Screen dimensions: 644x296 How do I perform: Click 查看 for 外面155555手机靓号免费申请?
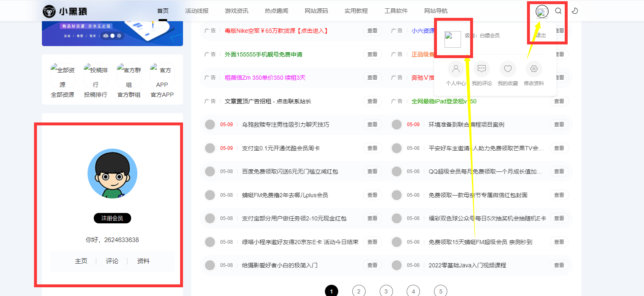373,54
